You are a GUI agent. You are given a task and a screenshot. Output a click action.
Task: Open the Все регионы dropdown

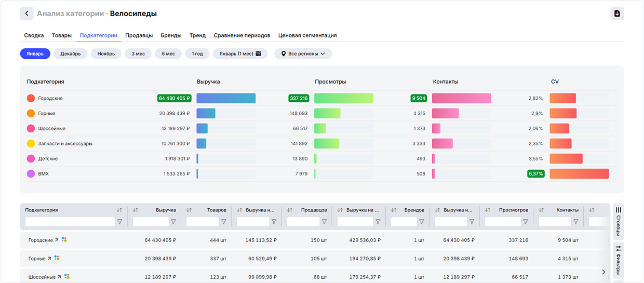303,54
